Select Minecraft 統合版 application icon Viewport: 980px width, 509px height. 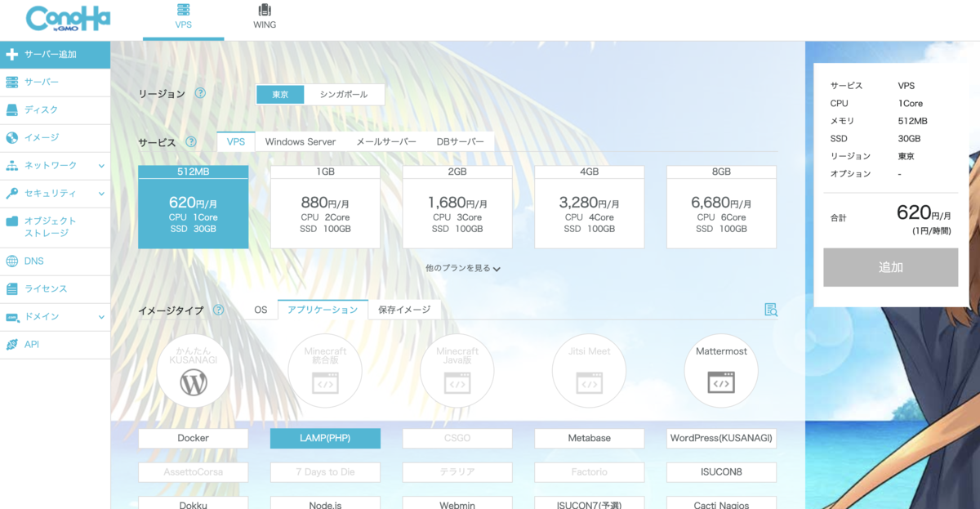pos(325,370)
